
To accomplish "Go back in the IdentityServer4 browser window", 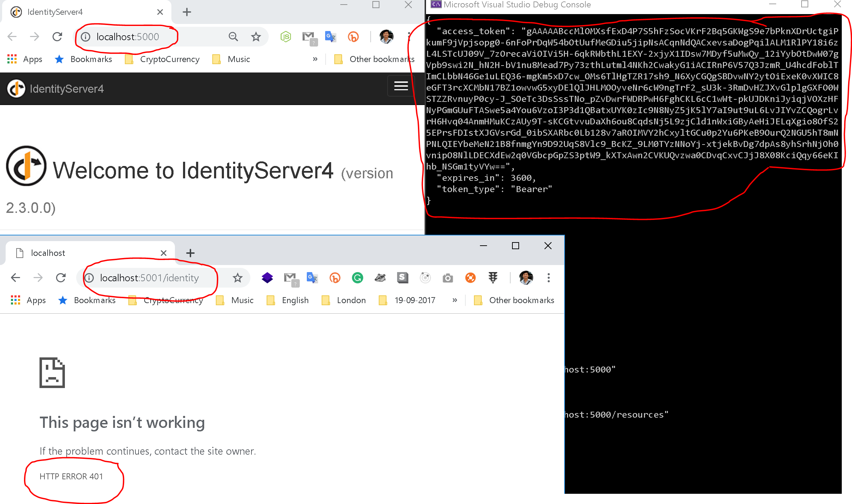I will point(12,37).
